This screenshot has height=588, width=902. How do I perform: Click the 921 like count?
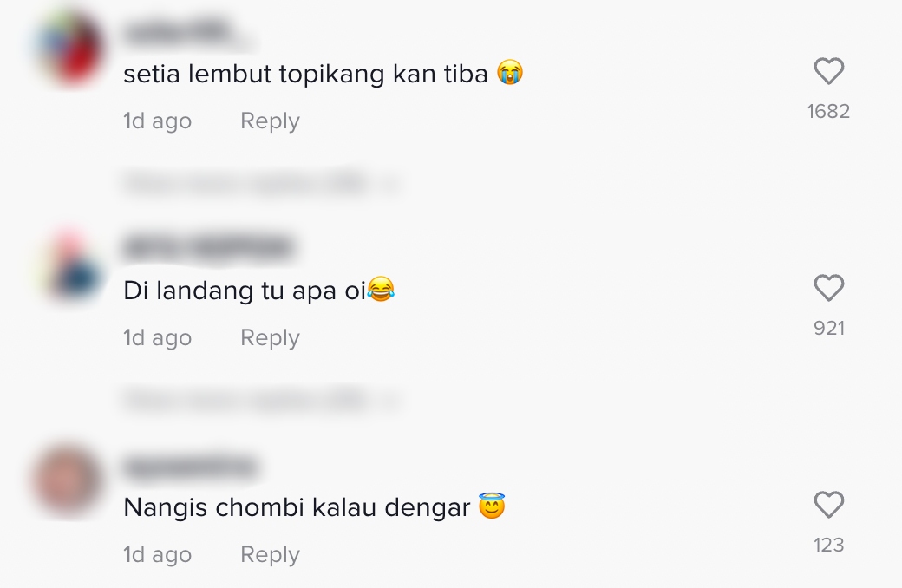click(x=828, y=328)
